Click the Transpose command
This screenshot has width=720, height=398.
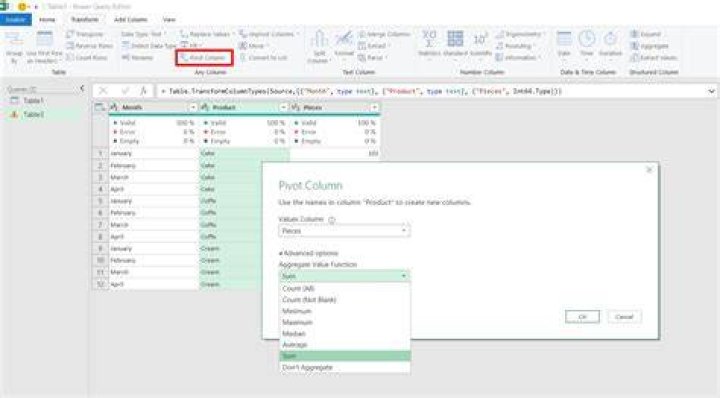coord(85,34)
